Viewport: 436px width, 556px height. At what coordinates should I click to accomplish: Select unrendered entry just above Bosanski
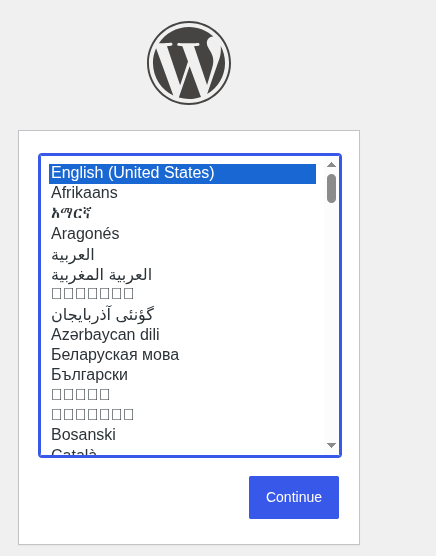click(182, 415)
